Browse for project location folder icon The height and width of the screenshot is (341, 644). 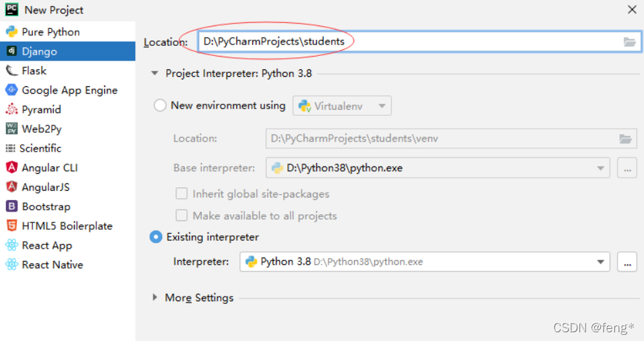(x=629, y=42)
